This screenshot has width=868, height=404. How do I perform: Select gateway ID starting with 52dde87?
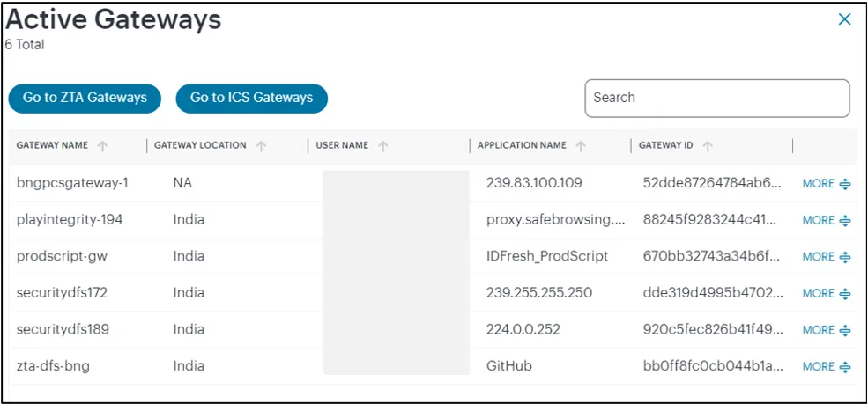[x=713, y=183]
